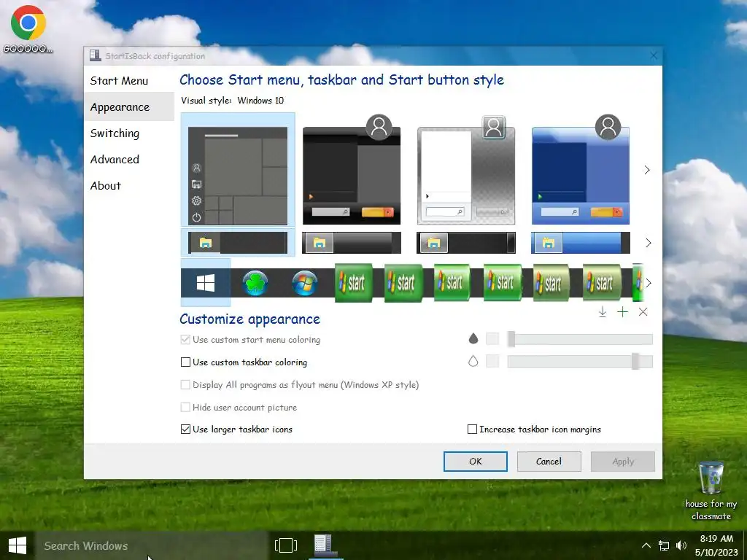This screenshot has width=747, height=560.
Task: Show more taskbar styles with right chevron
Action: 648,243
